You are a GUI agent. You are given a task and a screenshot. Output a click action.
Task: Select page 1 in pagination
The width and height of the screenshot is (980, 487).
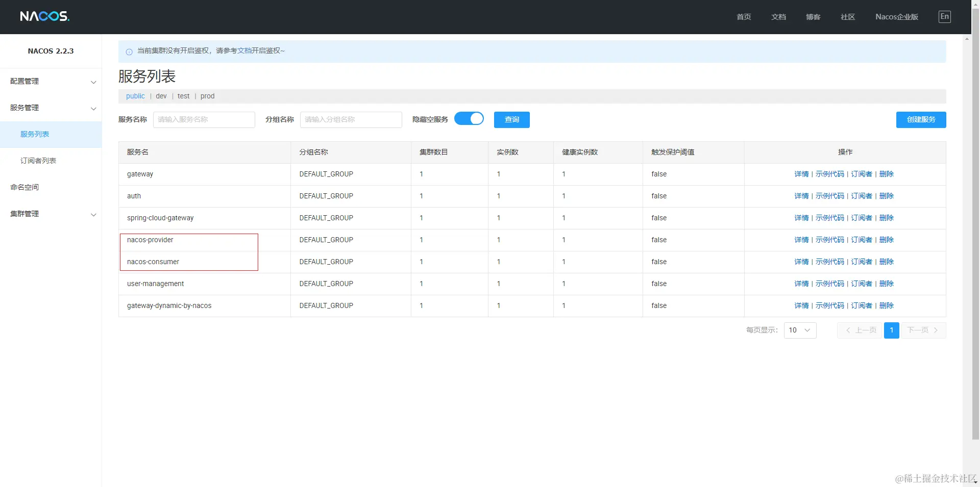(x=892, y=330)
